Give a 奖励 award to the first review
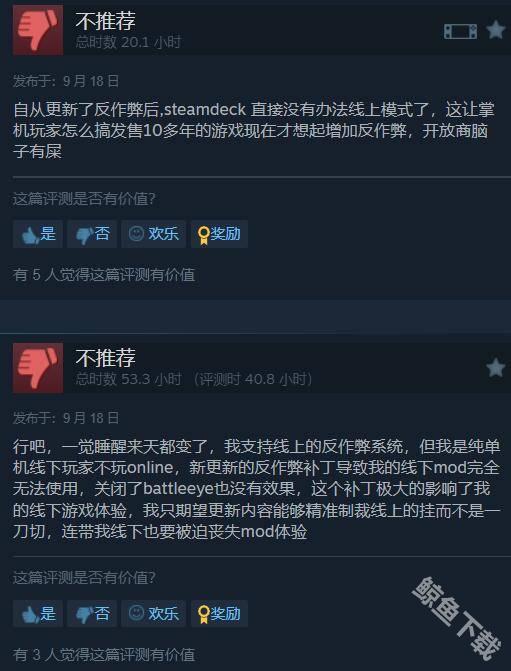This screenshot has width=511, height=671. point(219,234)
